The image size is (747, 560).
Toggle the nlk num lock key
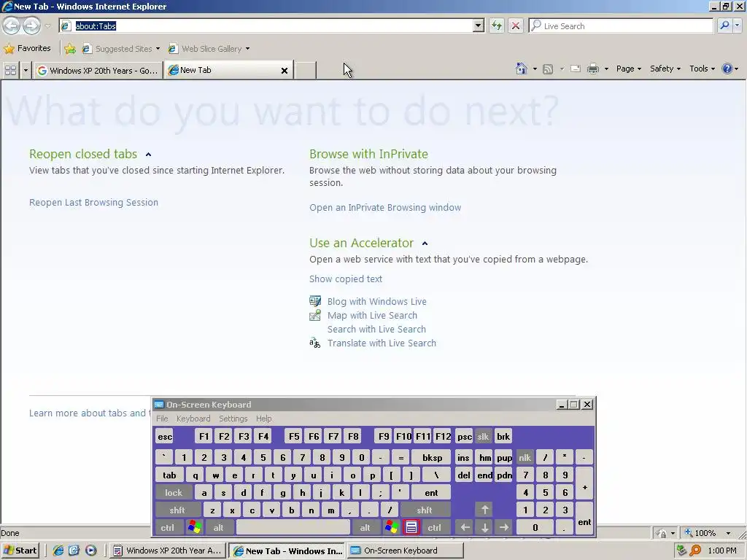click(x=525, y=458)
